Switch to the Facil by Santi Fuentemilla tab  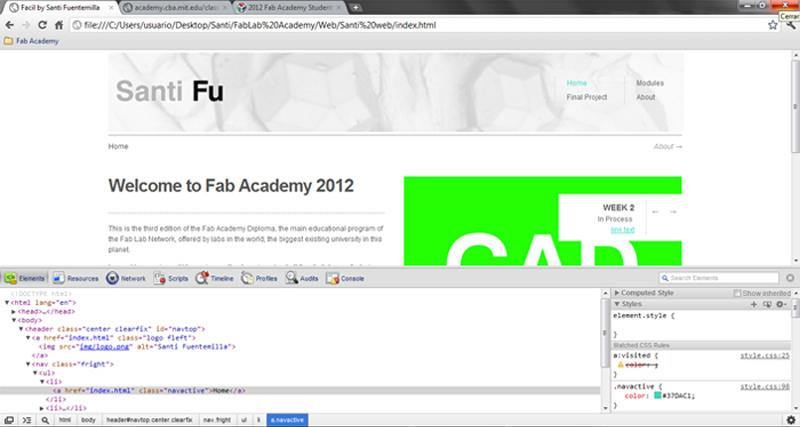click(x=60, y=8)
